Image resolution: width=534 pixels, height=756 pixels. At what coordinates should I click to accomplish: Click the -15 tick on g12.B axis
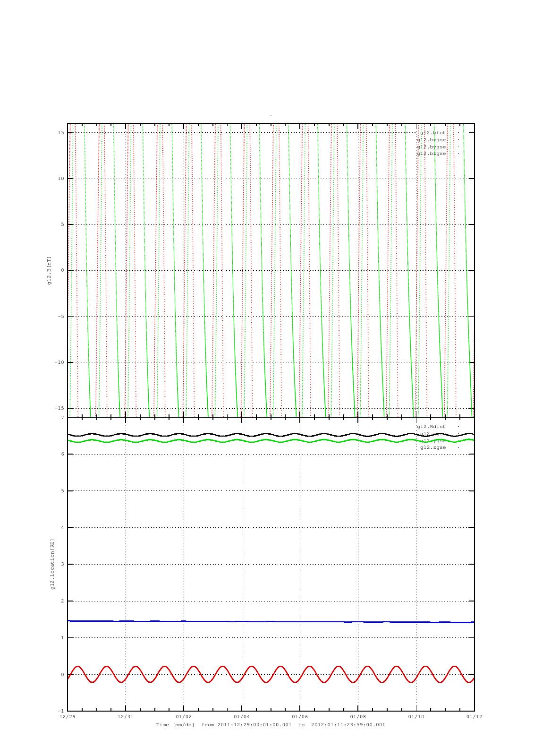click(60, 408)
